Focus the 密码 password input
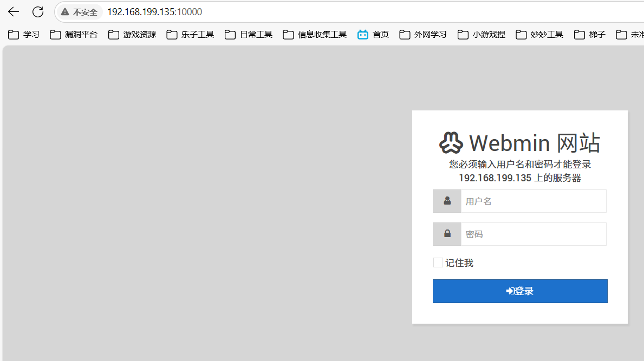This screenshot has width=644, height=361. pyautogui.click(x=534, y=234)
